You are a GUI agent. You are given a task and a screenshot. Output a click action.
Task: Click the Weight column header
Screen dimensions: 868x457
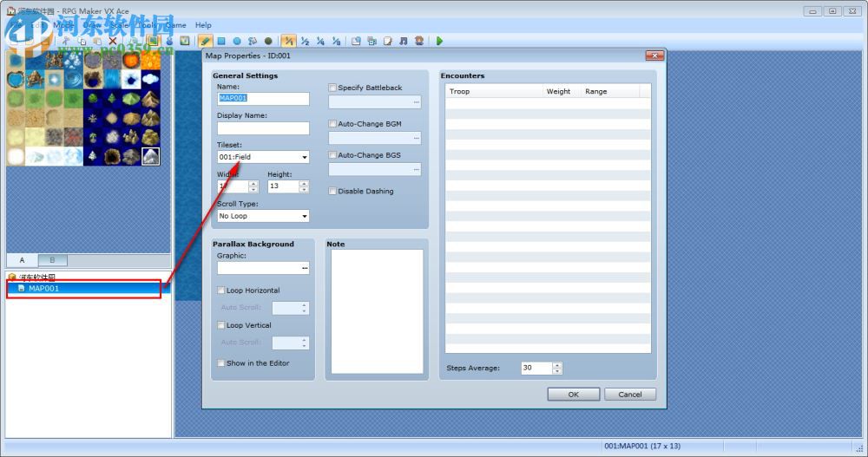click(x=562, y=91)
